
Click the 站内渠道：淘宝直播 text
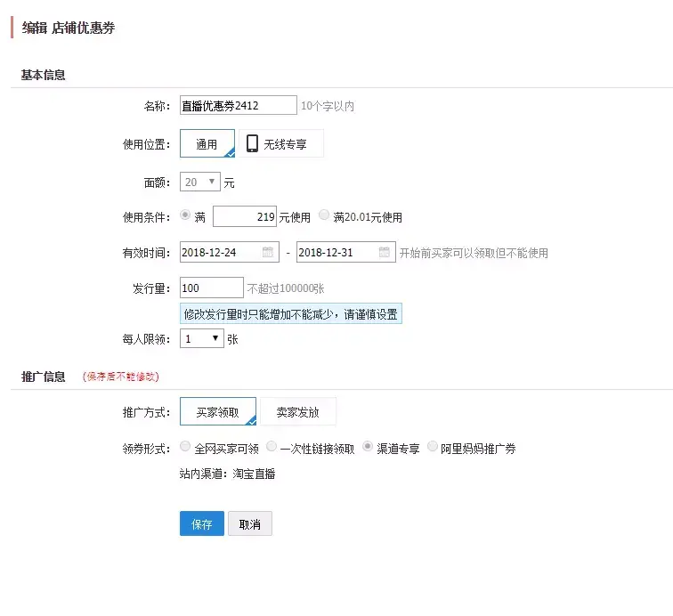coord(228,474)
